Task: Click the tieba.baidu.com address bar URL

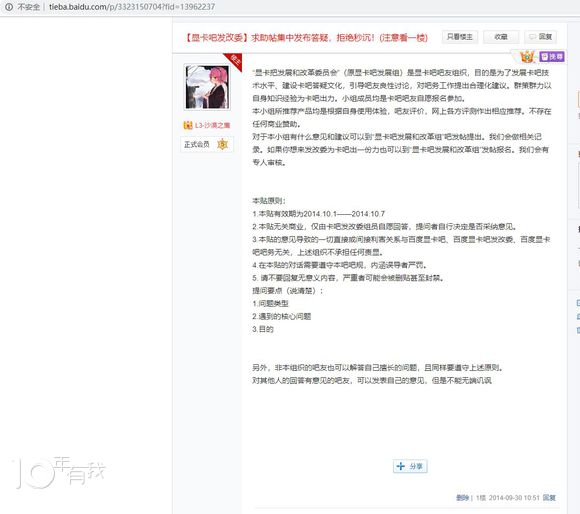Action: [x=132, y=7]
